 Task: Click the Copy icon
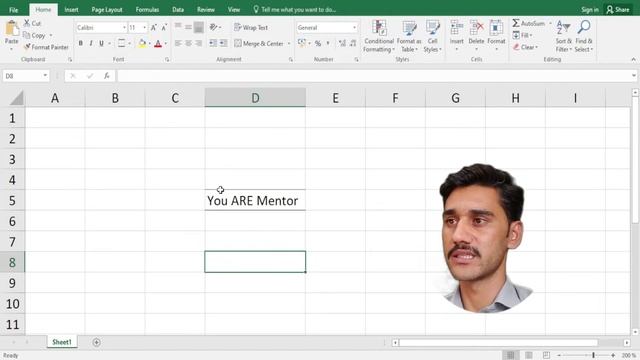click(27, 36)
